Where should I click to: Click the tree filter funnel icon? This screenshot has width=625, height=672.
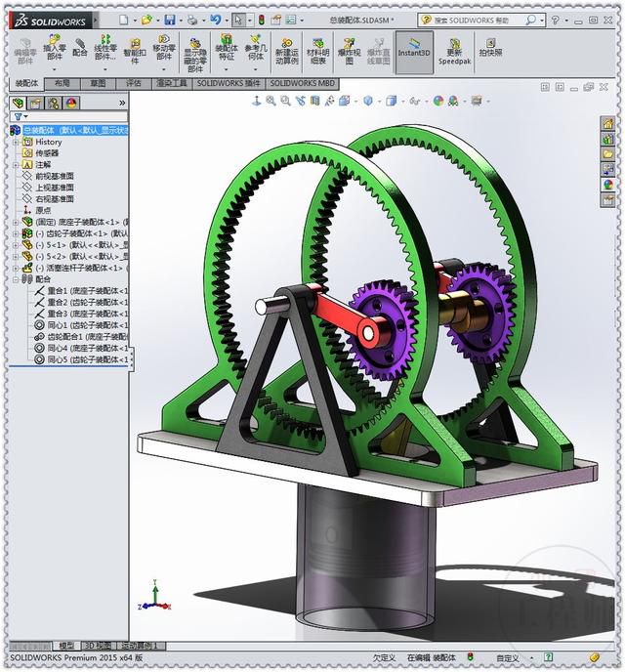[x=18, y=116]
